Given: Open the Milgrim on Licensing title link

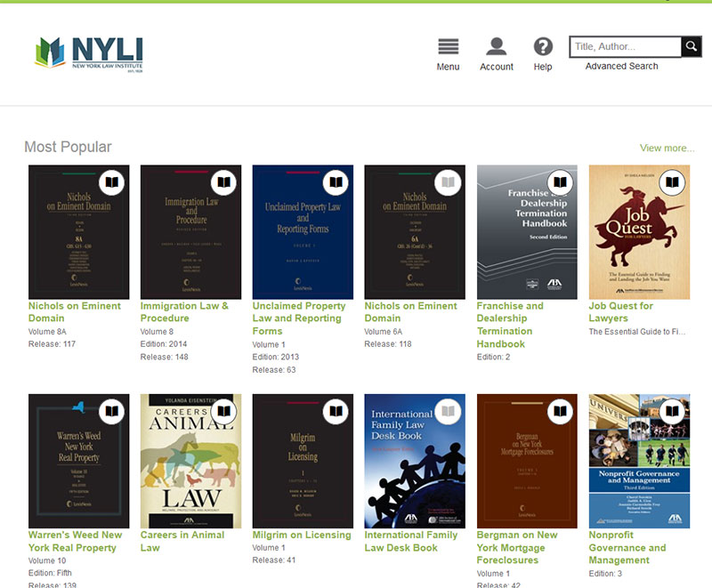Looking at the screenshot, I should [302, 535].
